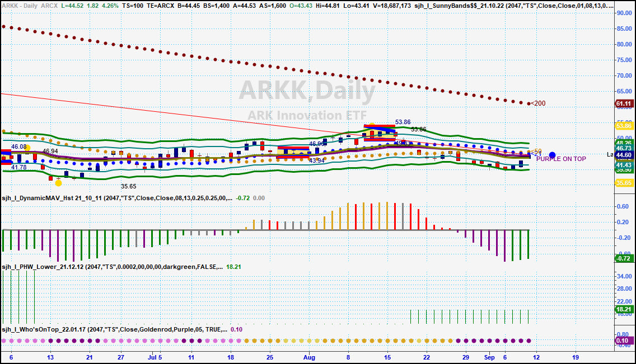The width and height of the screenshot is (636, 364).
Task: Click the <50 moving average label
Action: pyautogui.click(x=536, y=152)
